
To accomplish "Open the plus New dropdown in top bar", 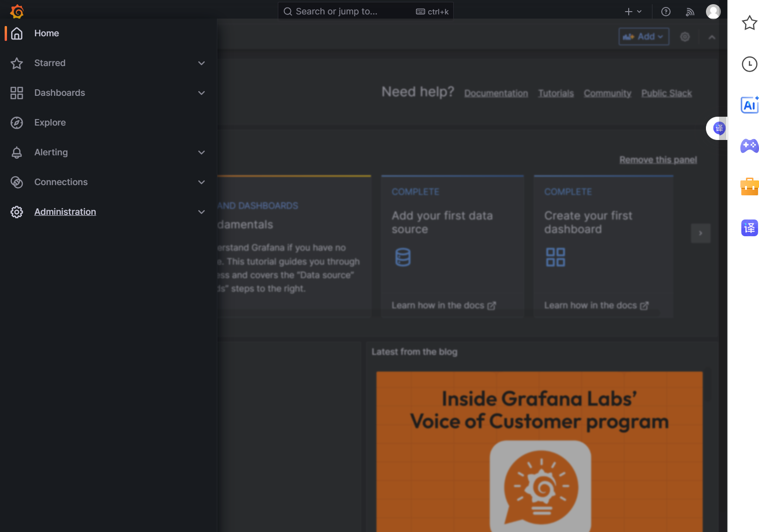I will 633,12.
